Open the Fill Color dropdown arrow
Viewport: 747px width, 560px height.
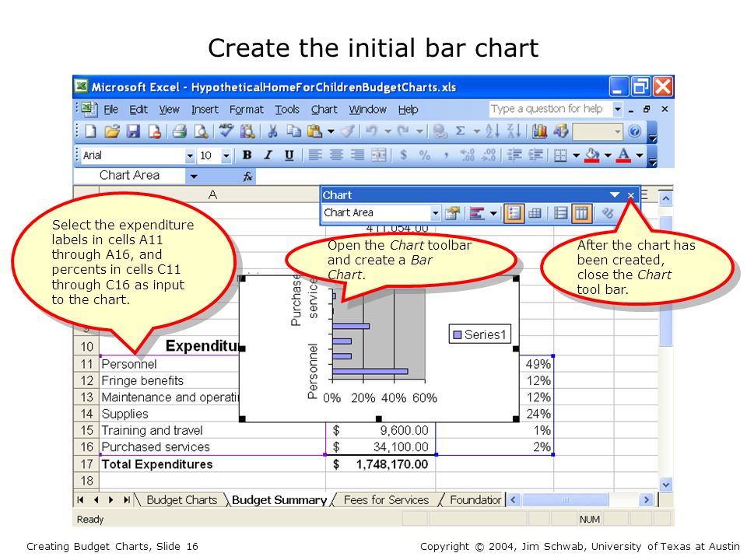pos(608,156)
